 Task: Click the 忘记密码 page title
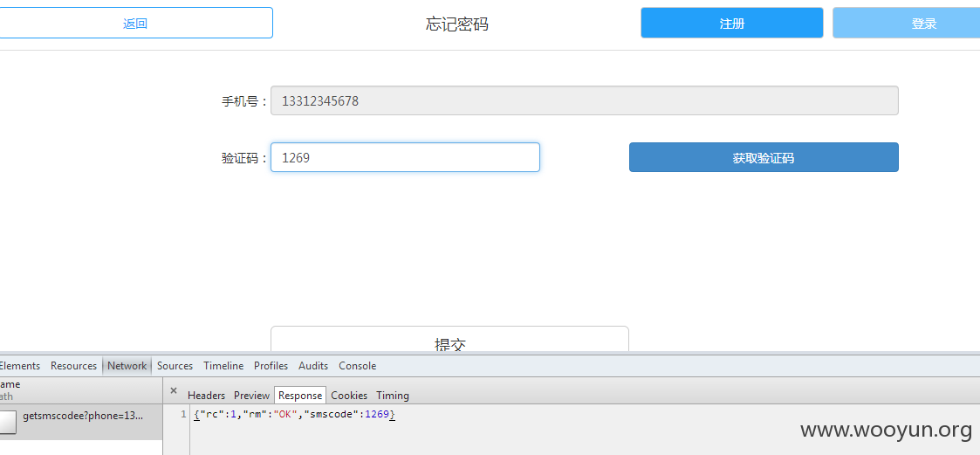(457, 24)
